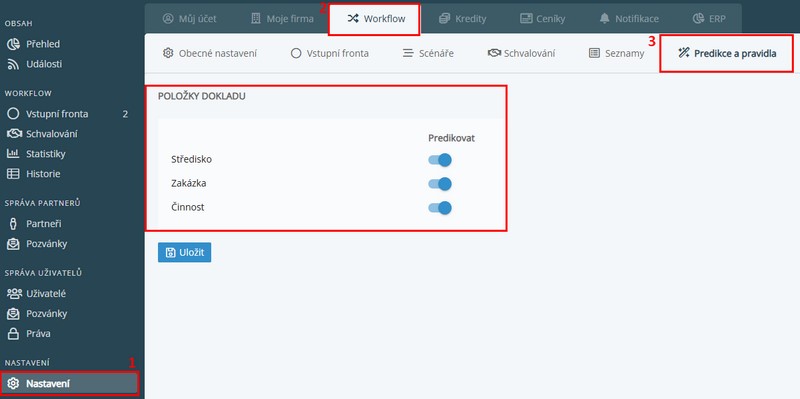
Task: Click the Pozvánky envelope icon under Správa uživatelů
Action: pos(13,314)
